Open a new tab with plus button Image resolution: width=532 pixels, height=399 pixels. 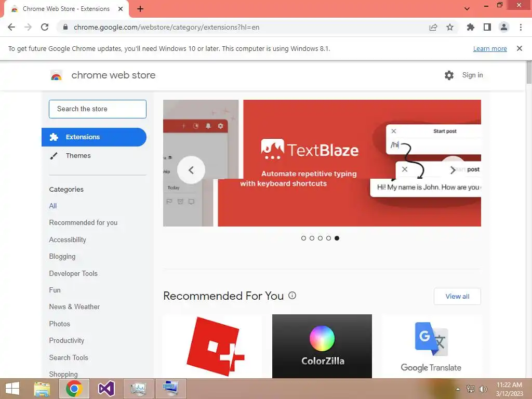click(140, 9)
